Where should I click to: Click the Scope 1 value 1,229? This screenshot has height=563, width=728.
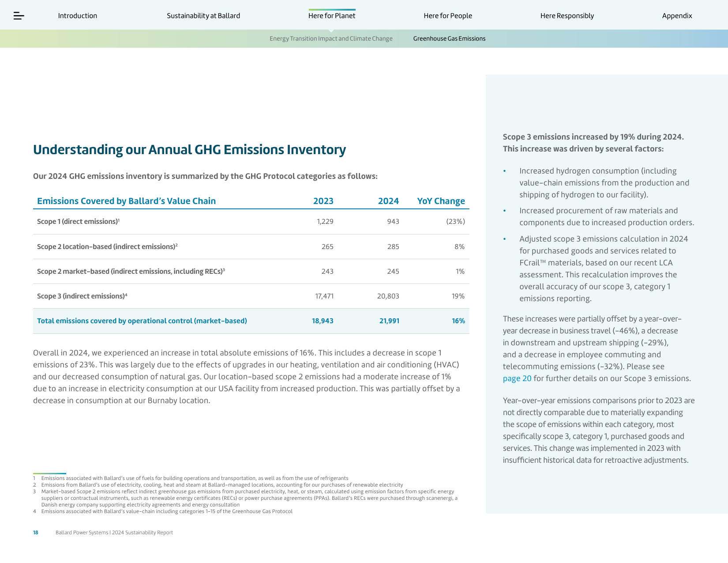coord(325,221)
